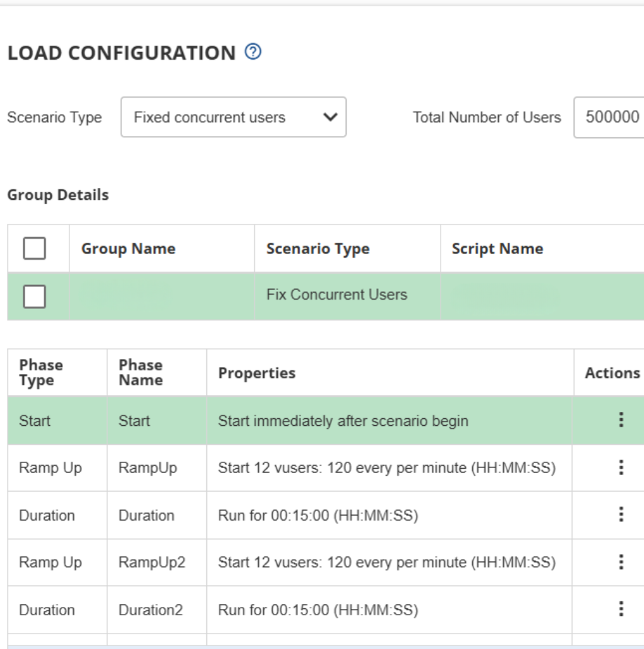
Task: Show action options for the Duration2 phase
Action: tap(620, 610)
